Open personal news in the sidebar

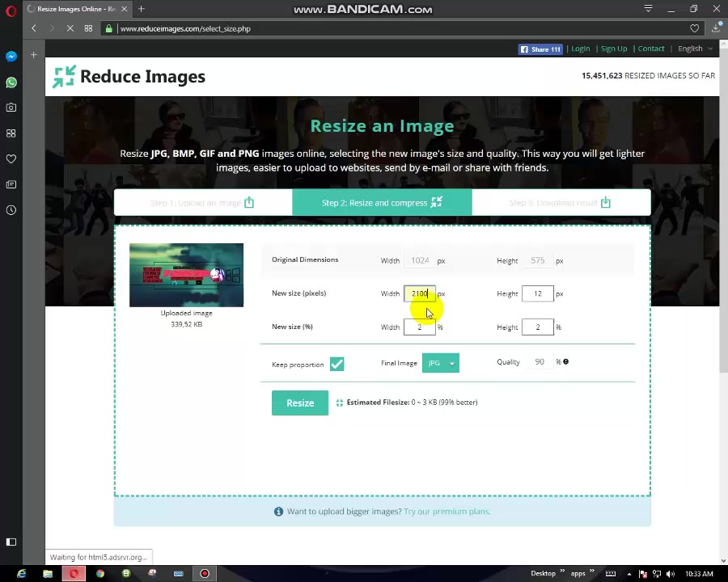click(11, 185)
